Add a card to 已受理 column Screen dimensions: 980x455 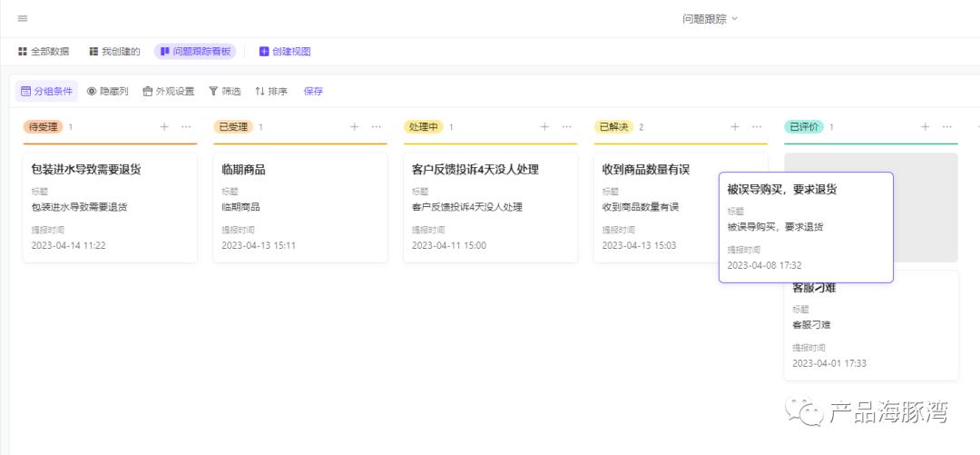(355, 126)
